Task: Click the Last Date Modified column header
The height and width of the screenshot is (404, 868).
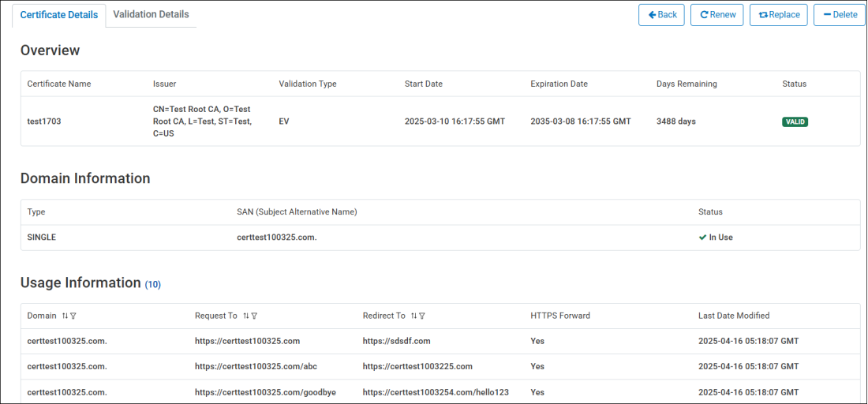Action: coord(733,316)
